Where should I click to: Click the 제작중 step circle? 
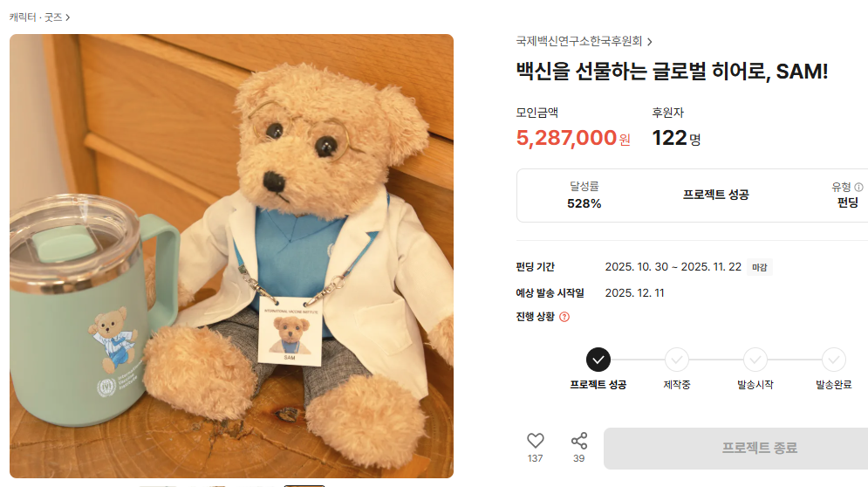(x=676, y=360)
